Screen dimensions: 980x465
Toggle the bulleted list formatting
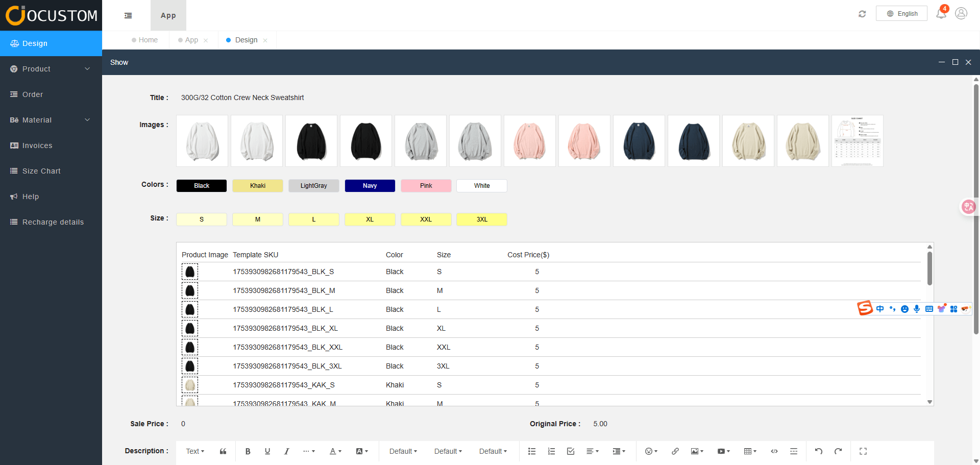tap(531, 451)
